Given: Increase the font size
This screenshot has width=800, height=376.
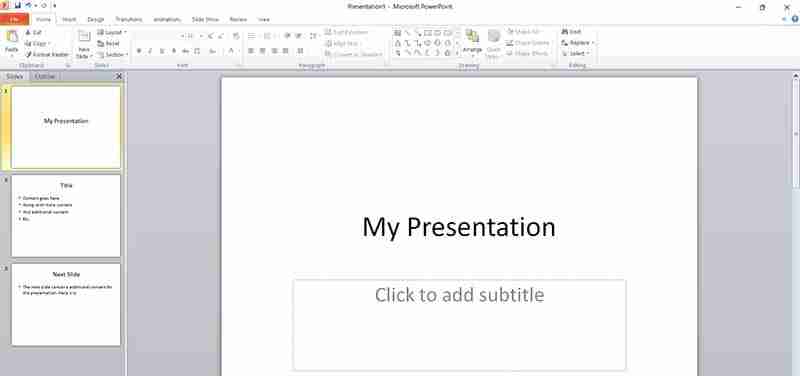Looking at the screenshot, I should point(211,36).
